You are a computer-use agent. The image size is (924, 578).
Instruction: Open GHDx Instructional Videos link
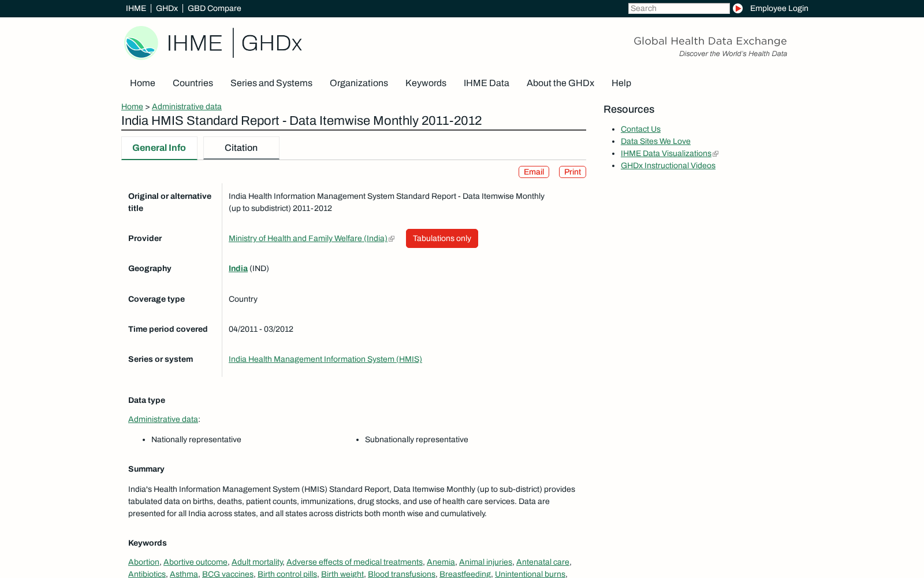click(668, 165)
